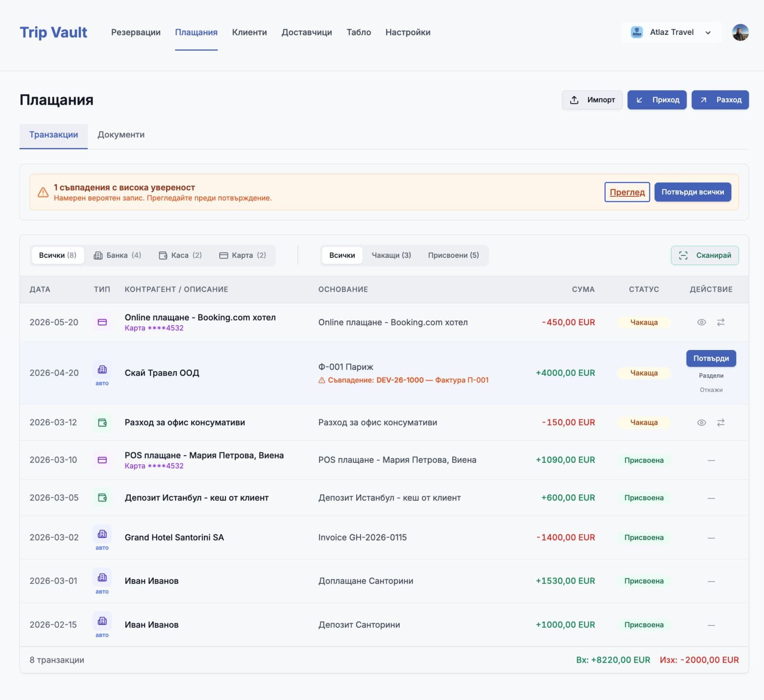
Task: Click Доплащане Санторини basis text
Action: (366, 581)
